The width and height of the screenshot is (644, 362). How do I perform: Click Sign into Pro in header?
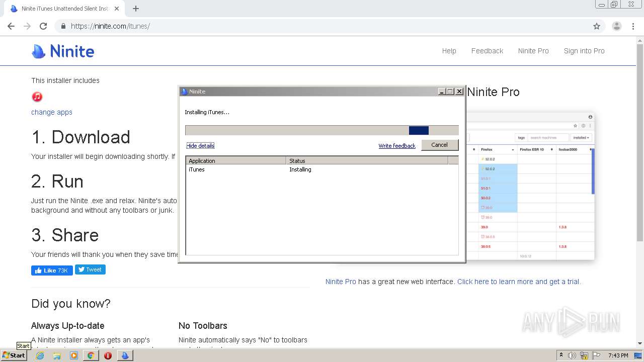584,51
